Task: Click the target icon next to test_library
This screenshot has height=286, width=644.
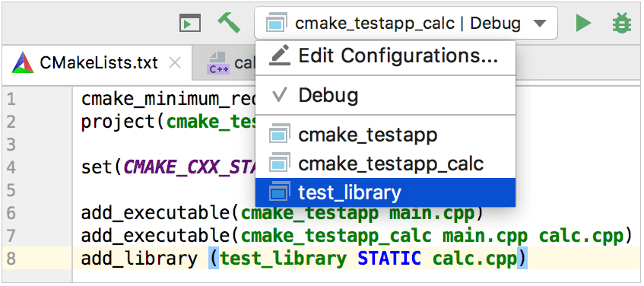Action: [279, 192]
